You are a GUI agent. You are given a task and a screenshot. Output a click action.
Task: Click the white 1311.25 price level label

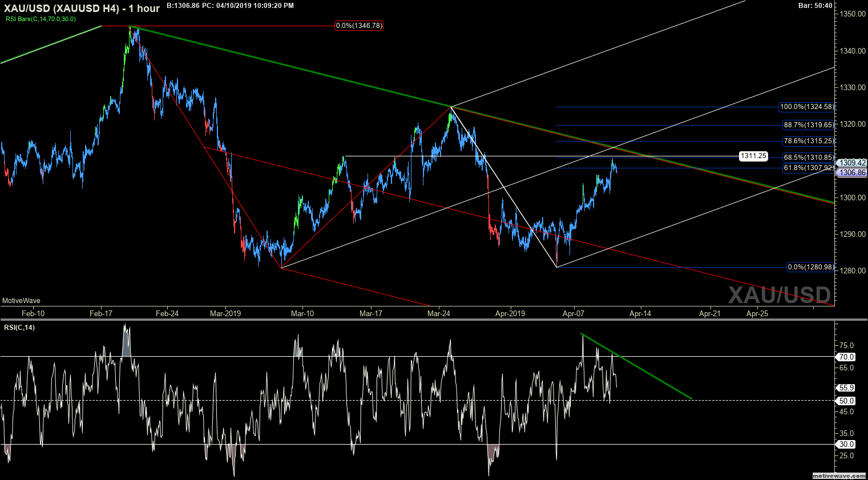(x=753, y=156)
